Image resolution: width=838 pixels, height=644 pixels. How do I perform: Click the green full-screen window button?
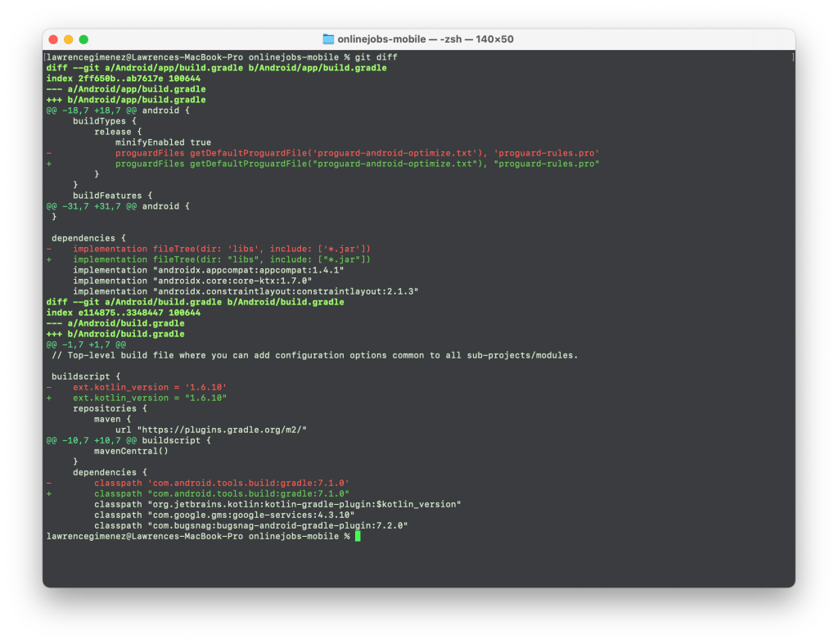click(83, 39)
